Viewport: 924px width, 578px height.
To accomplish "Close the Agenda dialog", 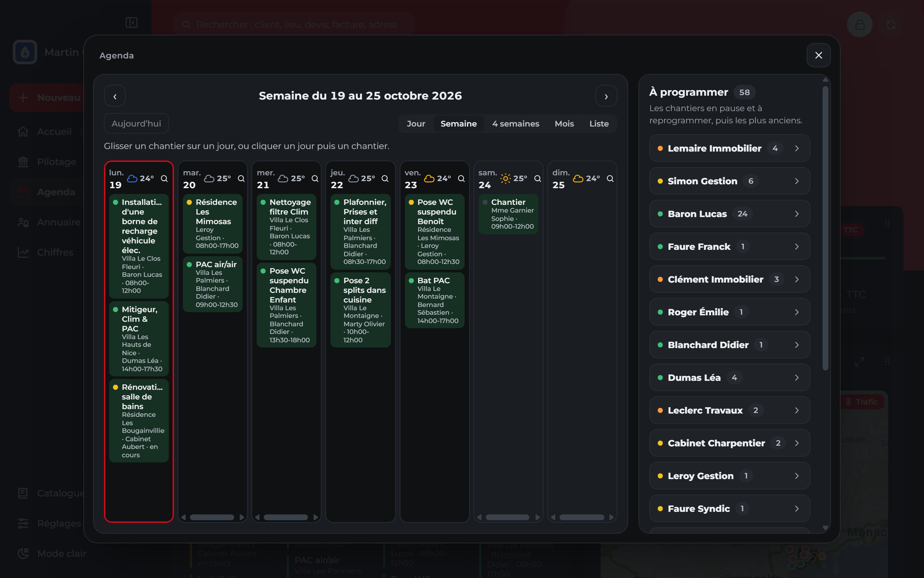I will 819,56.
